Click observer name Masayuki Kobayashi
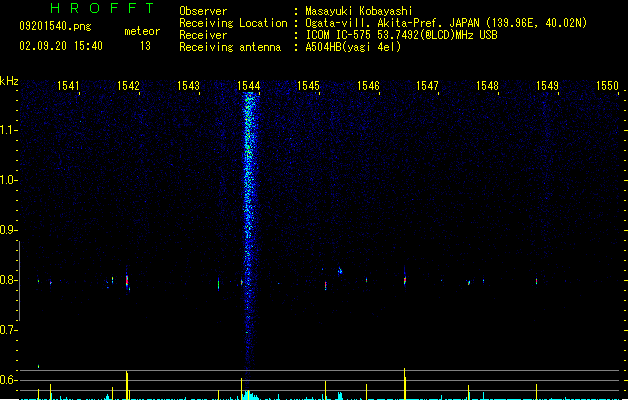The height and width of the screenshot is (400, 629). click(x=359, y=11)
